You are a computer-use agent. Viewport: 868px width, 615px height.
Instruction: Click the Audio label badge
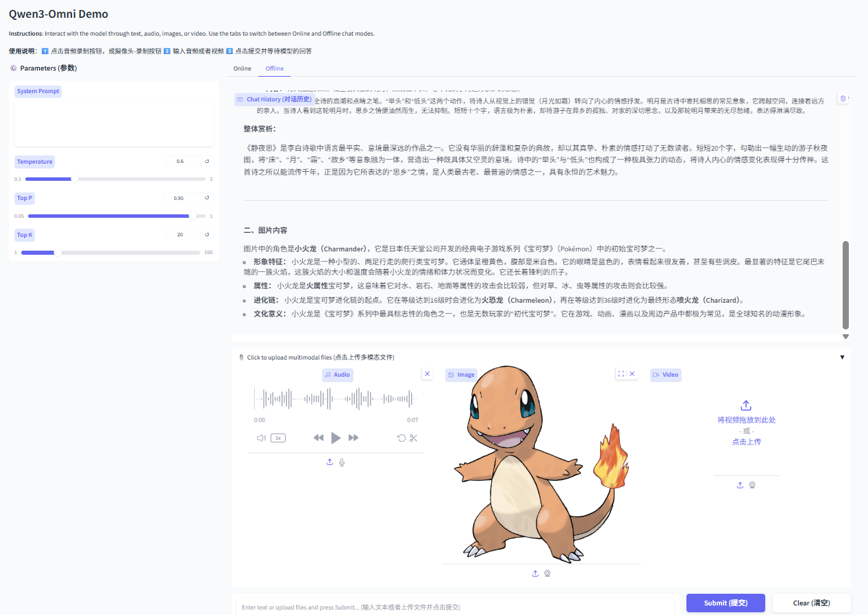(338, 375)
